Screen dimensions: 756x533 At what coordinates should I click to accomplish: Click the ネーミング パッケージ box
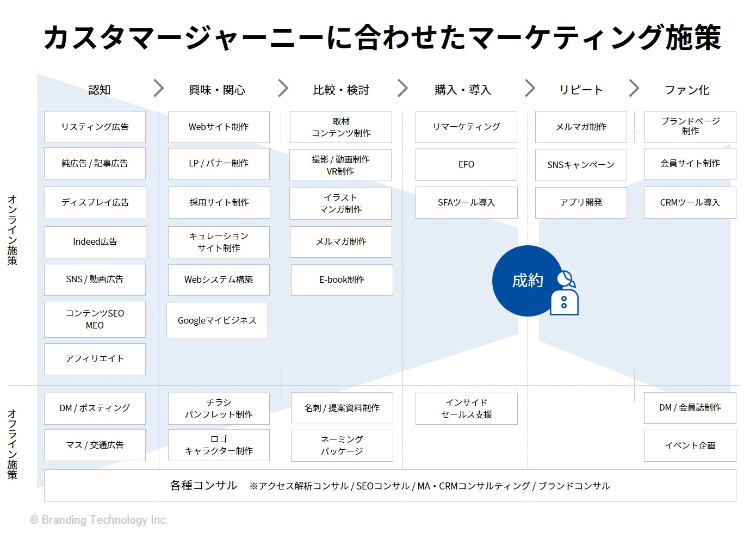point(342,445)
